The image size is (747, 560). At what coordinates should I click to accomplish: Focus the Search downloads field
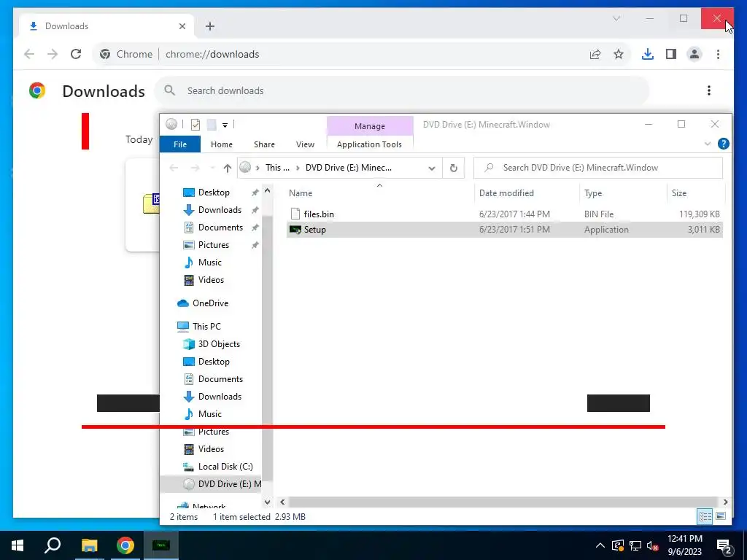coord(401,90)
